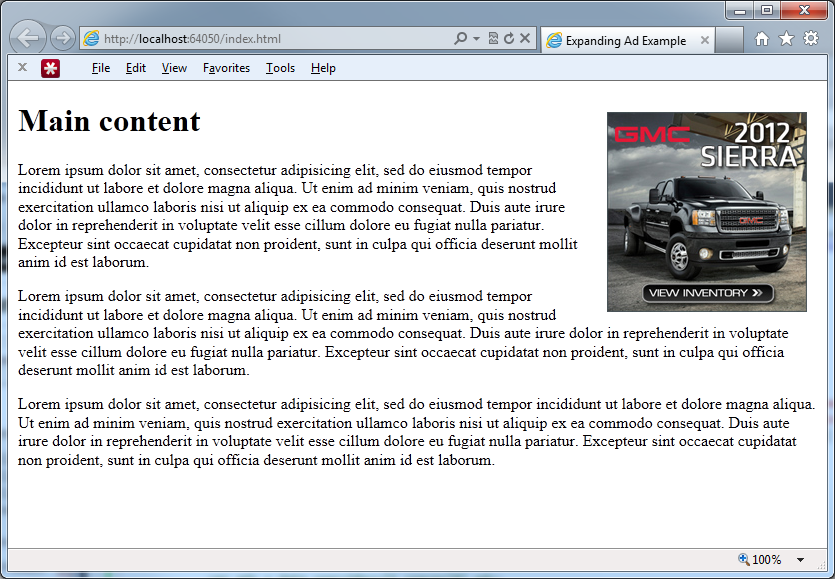Screen dimensions: 835x579
Task: Open the zoom level dropdown arrow
Action: (x=800, y=560)
